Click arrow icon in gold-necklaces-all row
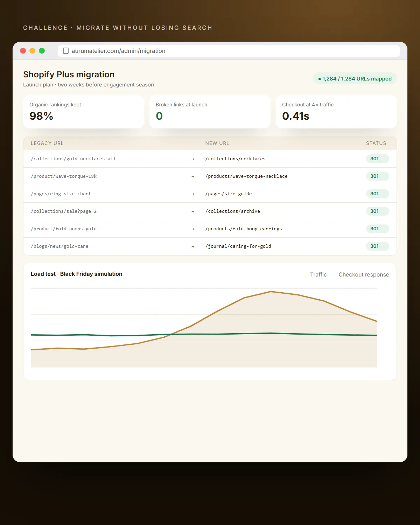The image size is (420, 525). [193, 159]
